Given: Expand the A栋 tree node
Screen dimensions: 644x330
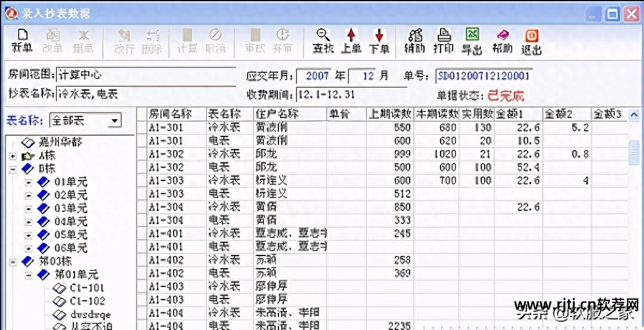Looking at the screenshot, I should (x=13, y=156).
